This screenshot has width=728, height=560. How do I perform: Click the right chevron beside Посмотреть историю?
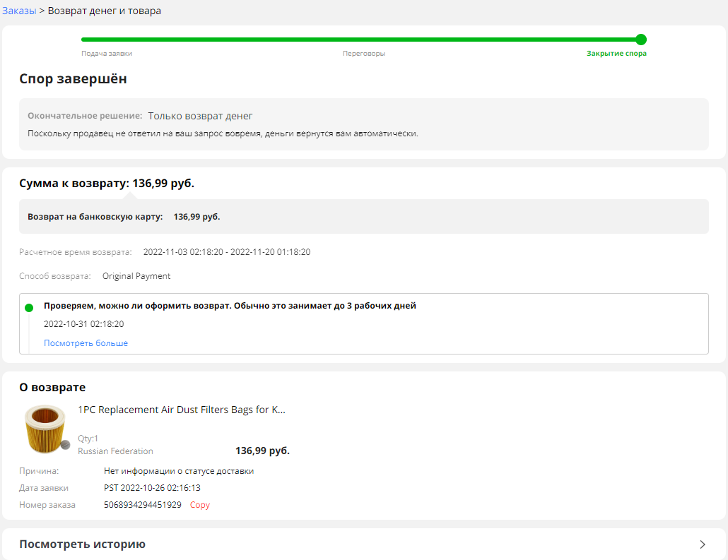click(702, 544)
